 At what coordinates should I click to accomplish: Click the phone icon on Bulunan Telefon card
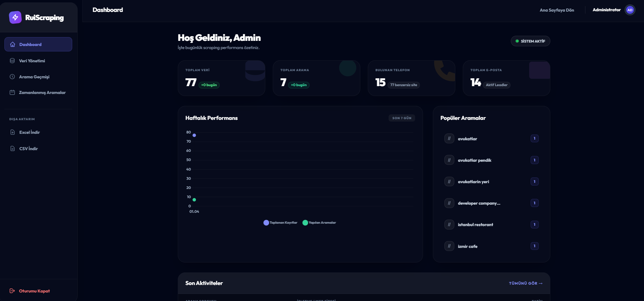click(x=445, y=71)
